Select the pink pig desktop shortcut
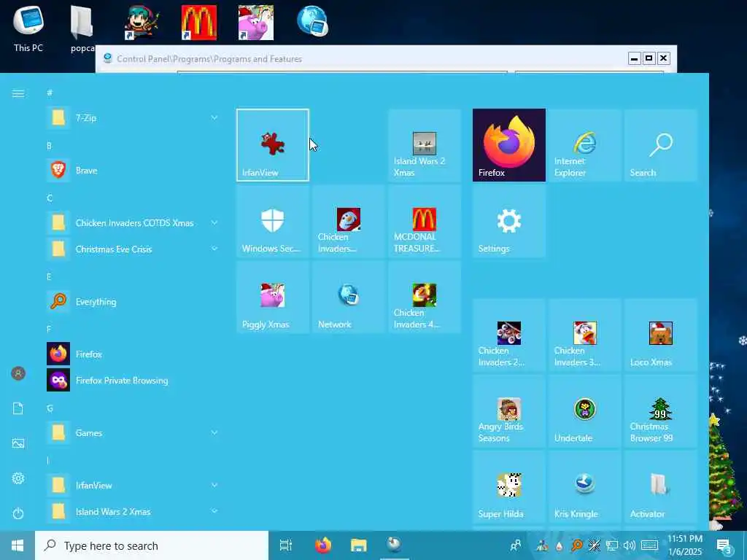Screen dimensions: 747x560 click(x=256, y=23)
